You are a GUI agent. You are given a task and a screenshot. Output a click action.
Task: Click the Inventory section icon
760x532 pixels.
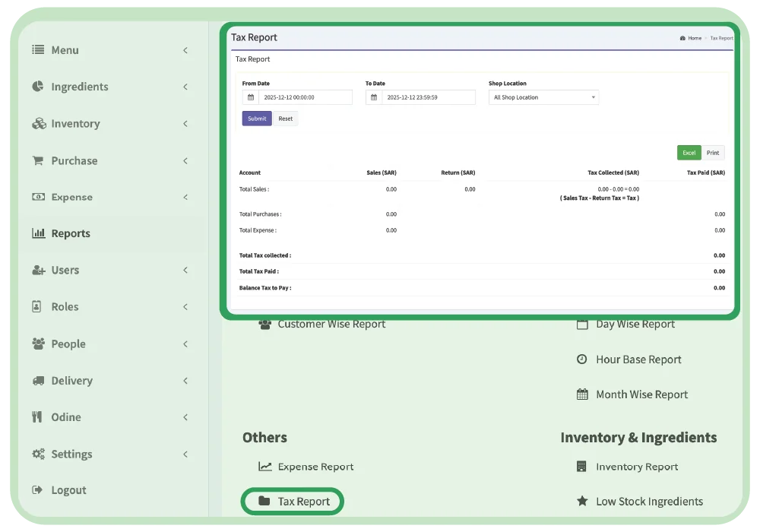coord(38,123)
